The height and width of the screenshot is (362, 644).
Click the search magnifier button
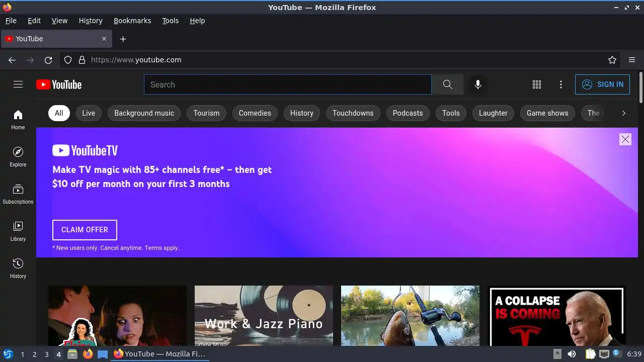pos(447,84)
